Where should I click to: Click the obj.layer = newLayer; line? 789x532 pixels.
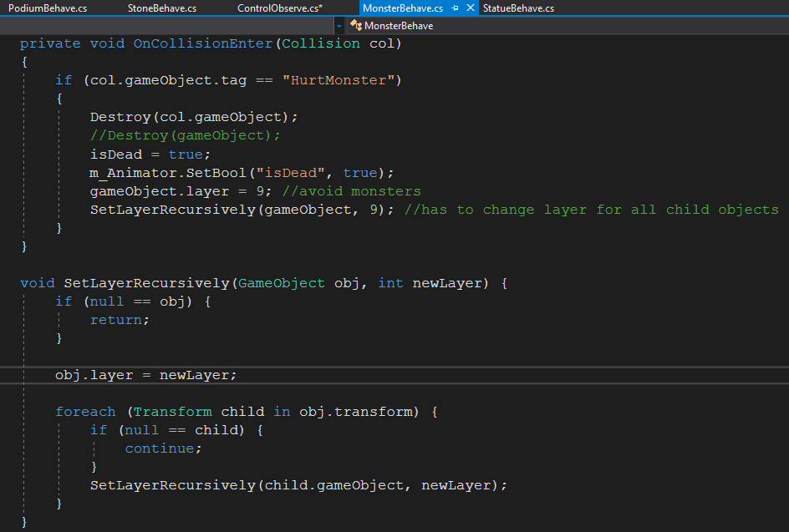(146, 375)
